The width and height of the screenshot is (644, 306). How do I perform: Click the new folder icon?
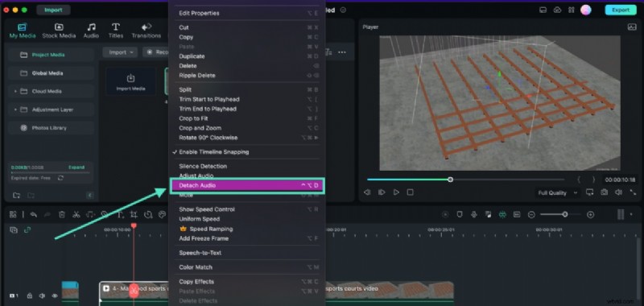[16, 196]
